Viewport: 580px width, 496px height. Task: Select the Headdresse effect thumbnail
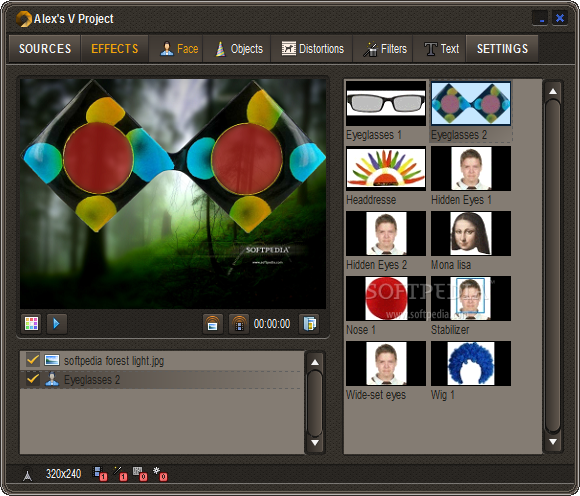tap(386, 169)
